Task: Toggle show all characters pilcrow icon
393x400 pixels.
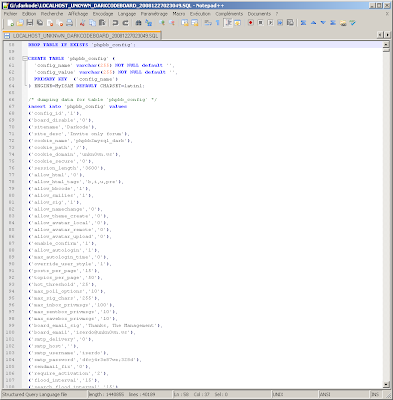Action: click(x=218, y=23)
